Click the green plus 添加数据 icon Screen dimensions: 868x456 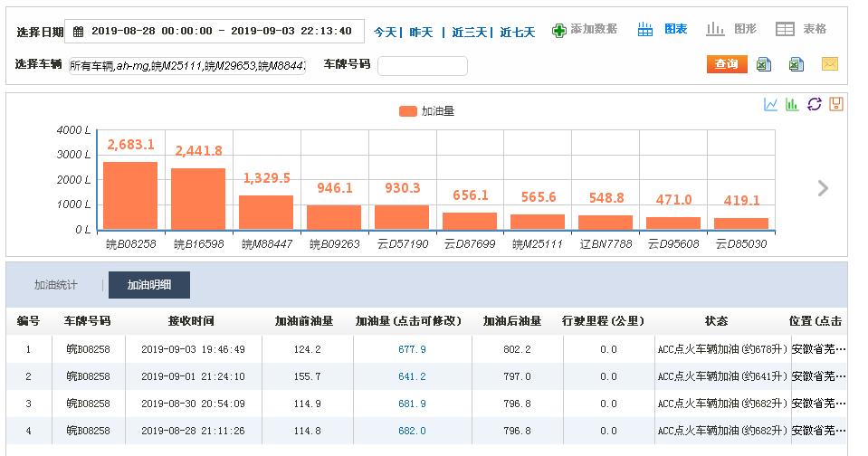tap(559, 31)
